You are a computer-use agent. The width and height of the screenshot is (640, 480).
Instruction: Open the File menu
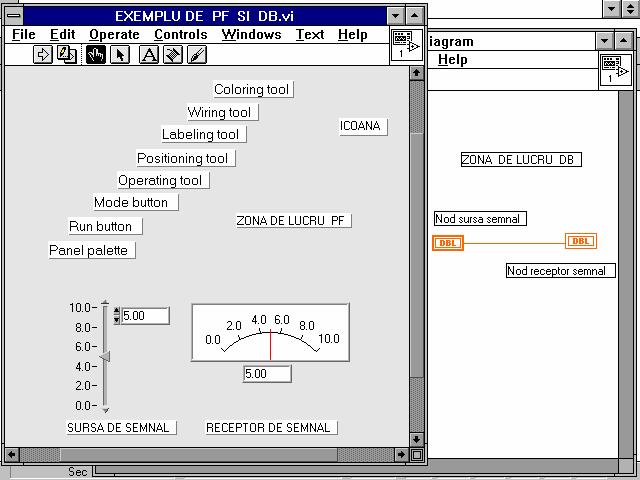pos(24,35)
